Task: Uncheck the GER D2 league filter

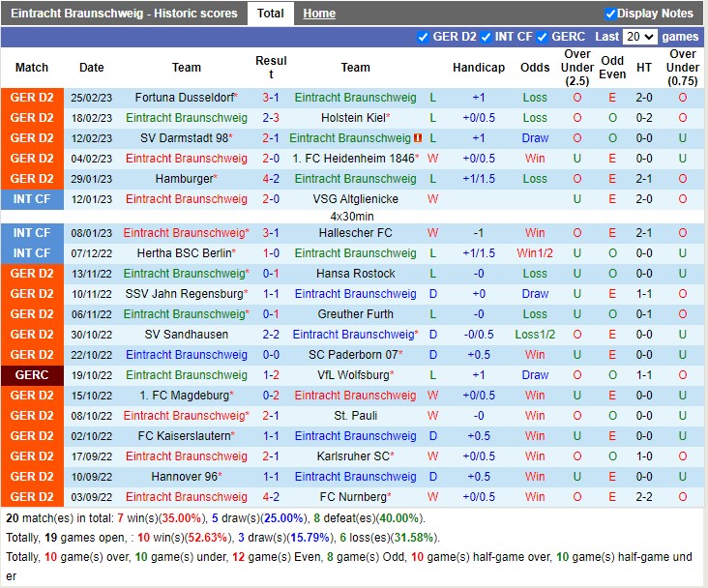Action: pos(423,37)
